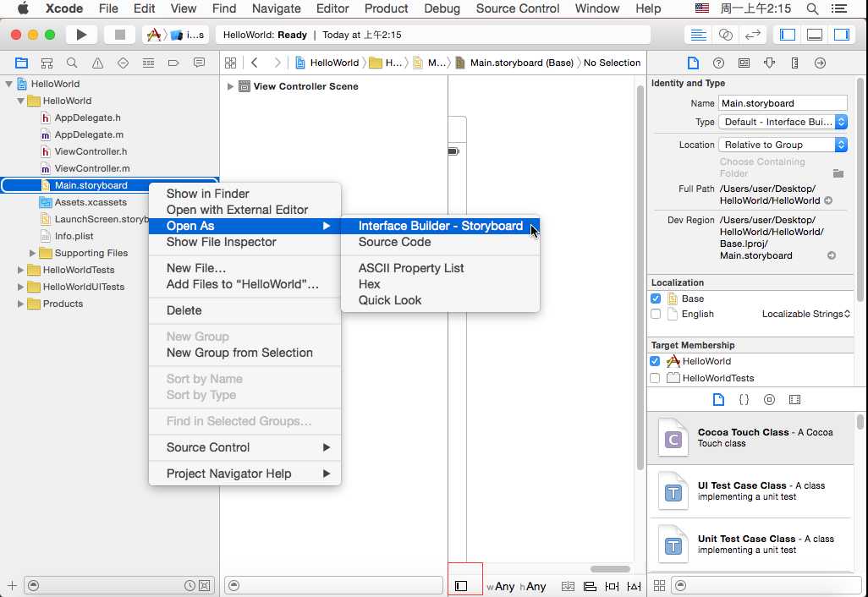Show the Code Snippet library

tap(744, 399)
